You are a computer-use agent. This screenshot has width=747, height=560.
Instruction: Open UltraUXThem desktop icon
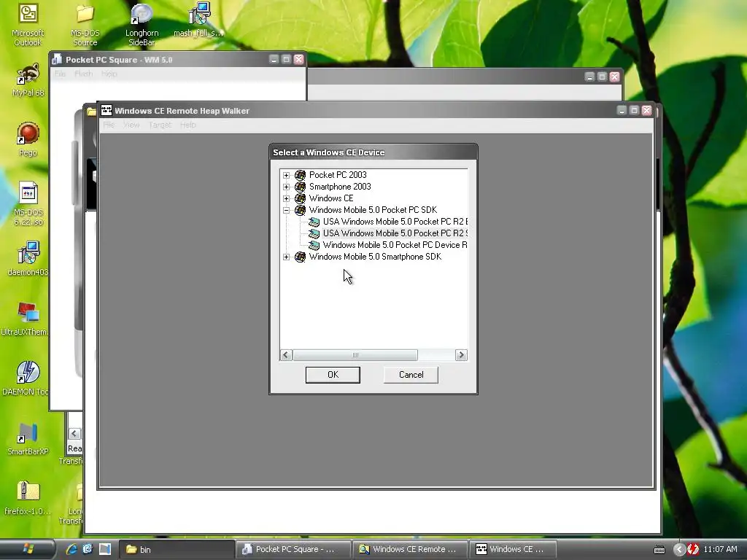click(25, 319)
